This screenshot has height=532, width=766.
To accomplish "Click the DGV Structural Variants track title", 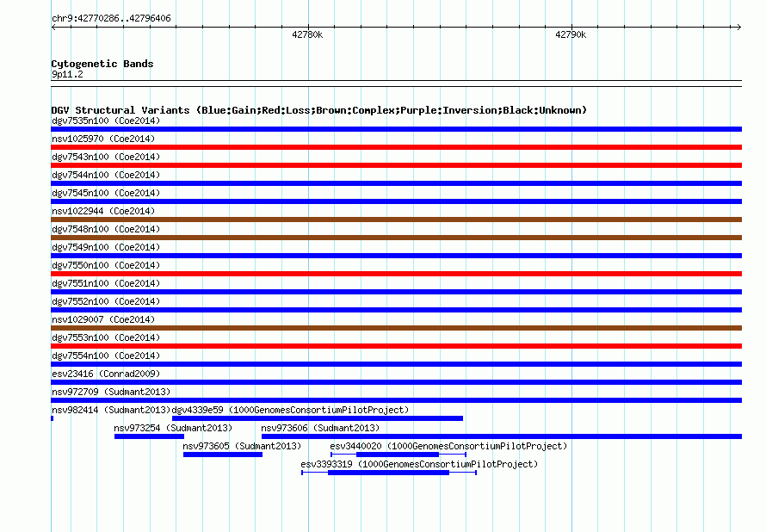I will 319,110.
